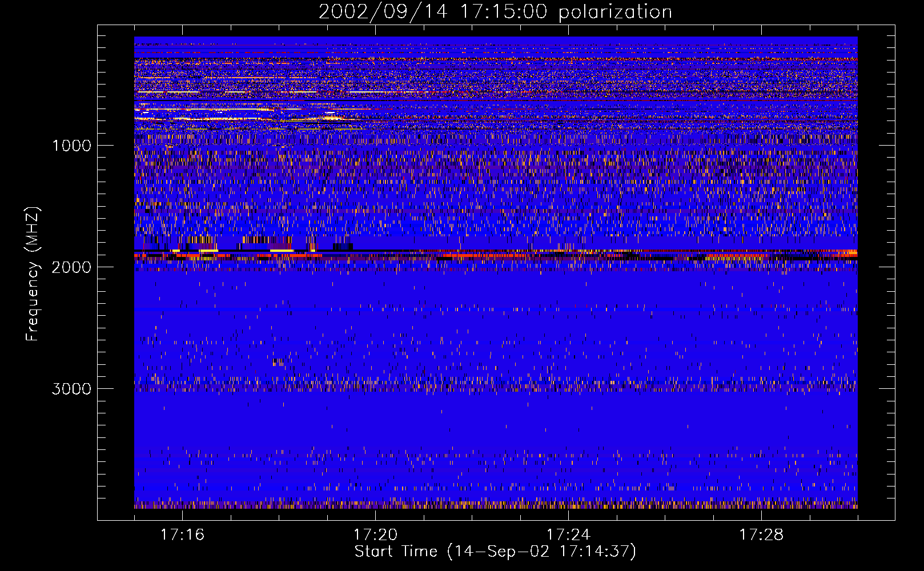Click the 'Start Time (14-Sep-02 17:14:37)' label
This screenshot has height=571, width=924.
(x=495, y=552)
